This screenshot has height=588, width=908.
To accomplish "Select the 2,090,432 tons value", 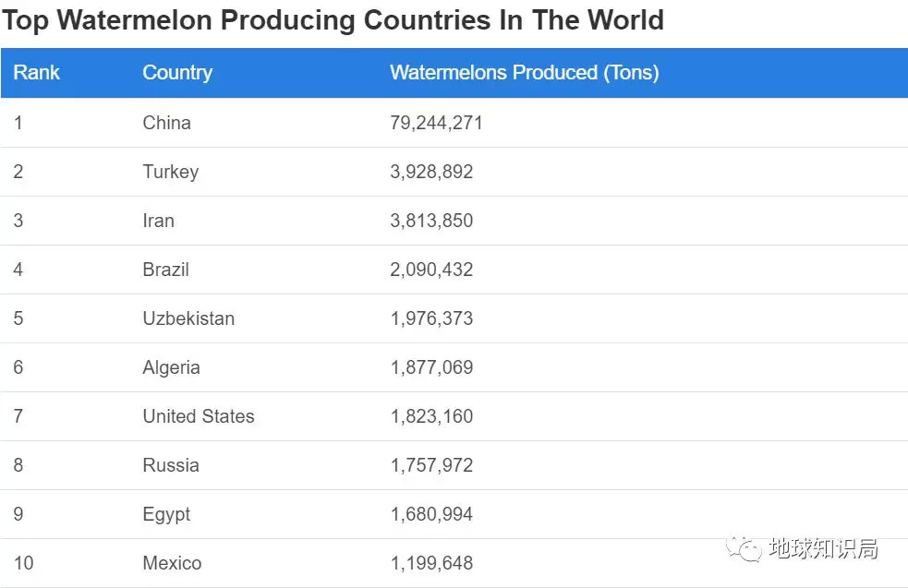I will 431,270.
